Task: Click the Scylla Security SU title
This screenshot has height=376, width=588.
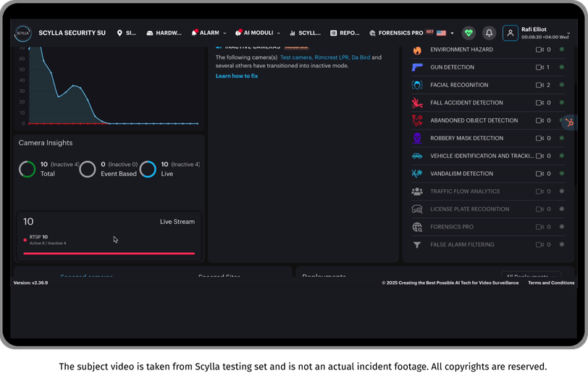Action: (x=72, y=33)
